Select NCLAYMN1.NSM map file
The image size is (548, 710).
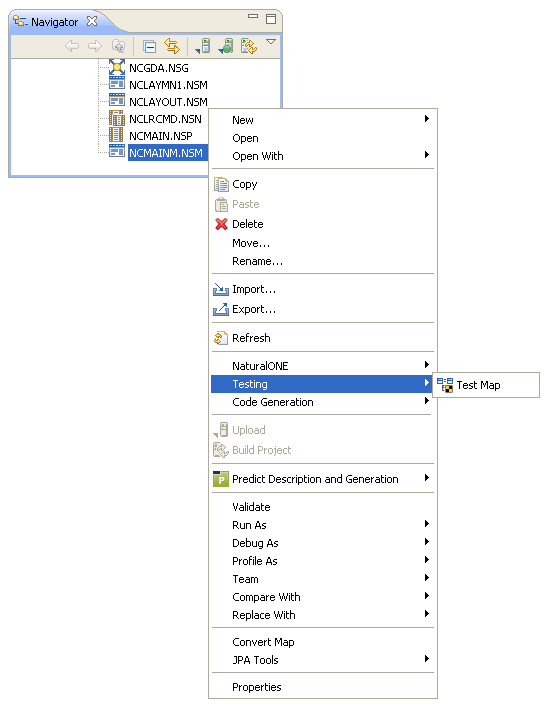pyautogui.click(x=168, y=85)
